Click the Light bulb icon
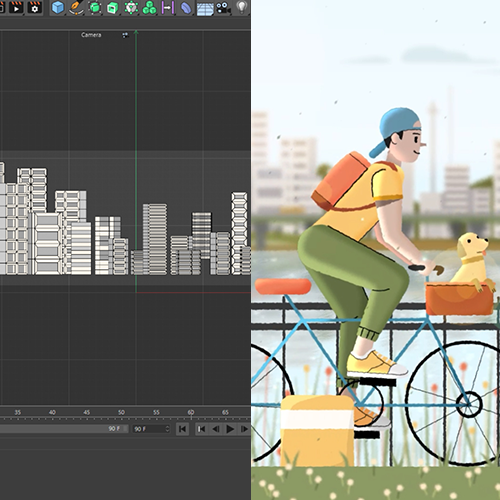The width and height of the screenshot is (500, 500). pyautogui.click(x=241, y=7)
